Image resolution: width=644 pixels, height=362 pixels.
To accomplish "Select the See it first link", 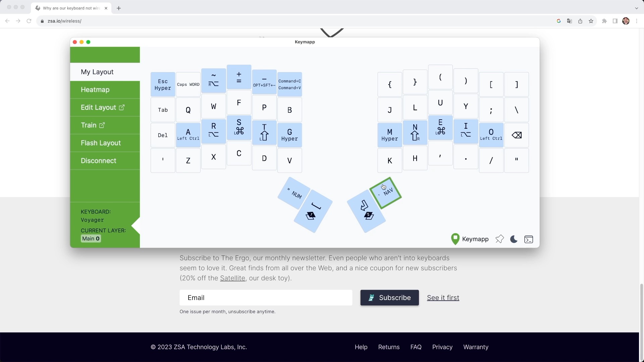I will 443,297.
